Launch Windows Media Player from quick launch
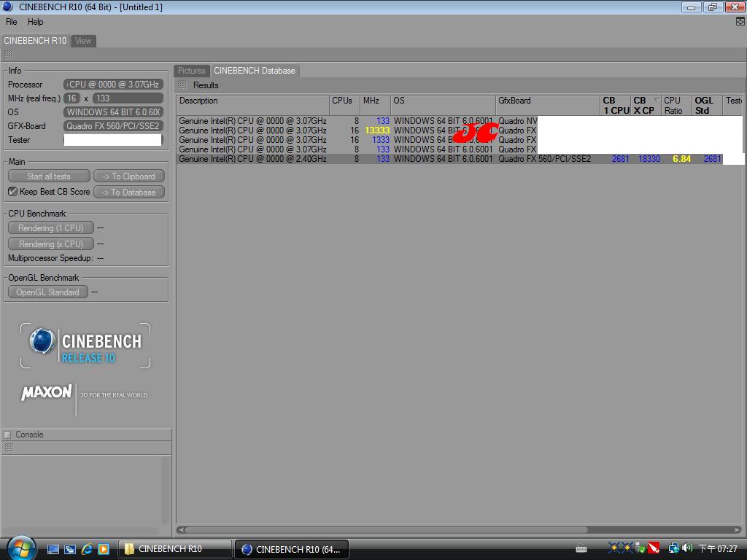 click(104, 549)
